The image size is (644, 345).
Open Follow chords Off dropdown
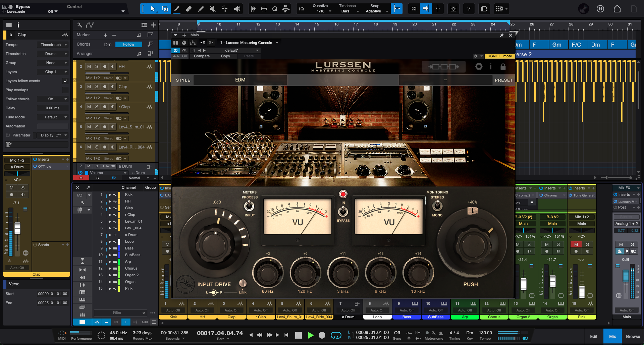[x=52, y=99]
